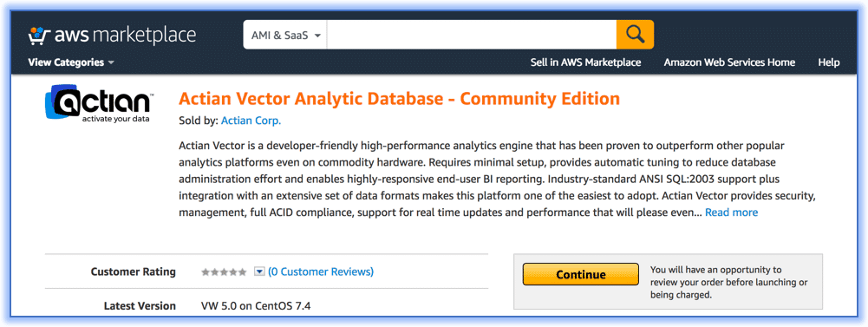Click the VW 5.0 on CentOS 7.4 version text
868x327 pixels.
tap(256, 305)
